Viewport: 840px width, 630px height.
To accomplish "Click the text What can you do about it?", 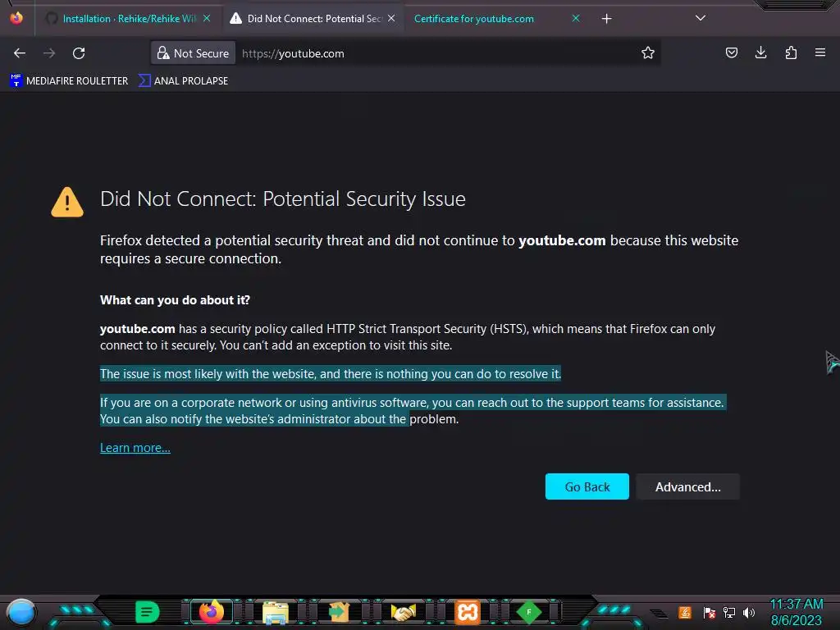I will tap(176, 300).
